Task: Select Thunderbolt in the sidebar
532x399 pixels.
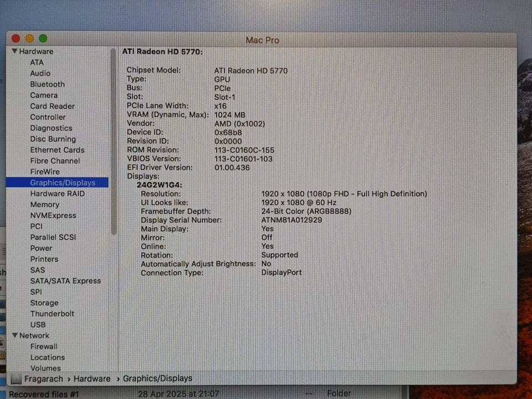Action: (x=52, y=314)
